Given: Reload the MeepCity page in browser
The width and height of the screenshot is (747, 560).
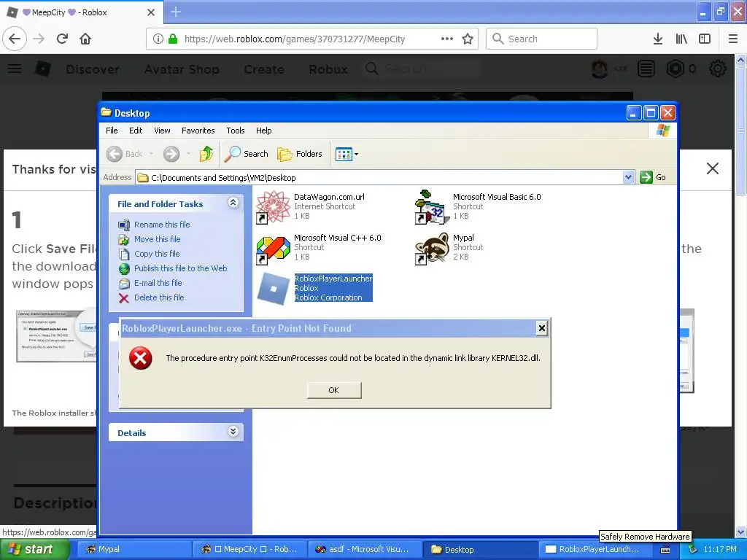Looking at the screenshot, I should pos(62,39).
